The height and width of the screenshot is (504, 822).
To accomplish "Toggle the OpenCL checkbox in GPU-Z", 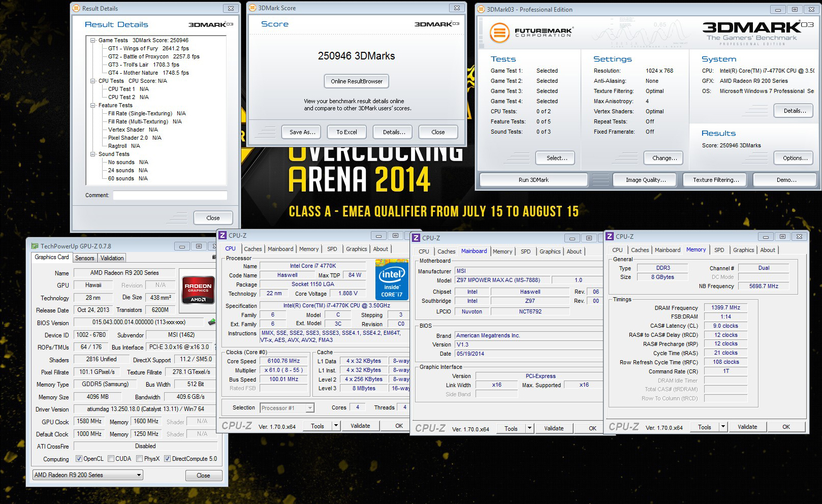I will point(79,459).
